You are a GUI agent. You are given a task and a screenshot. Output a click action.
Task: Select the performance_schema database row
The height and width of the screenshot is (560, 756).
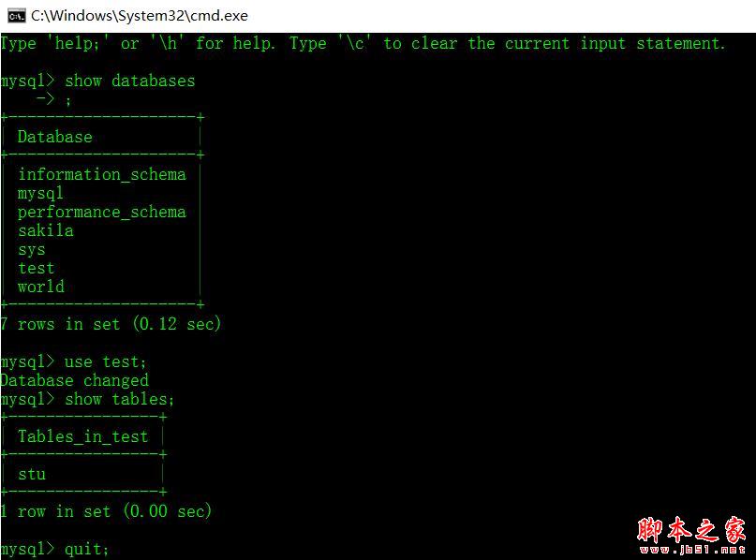click(x=102, y=212)
